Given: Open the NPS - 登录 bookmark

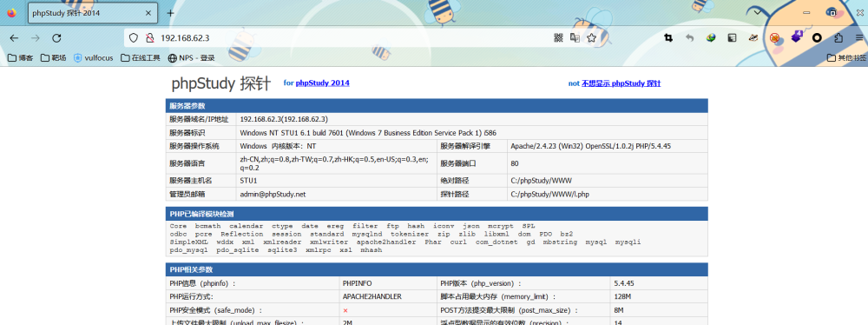Looking at the screenshot, I should [191, 57].
